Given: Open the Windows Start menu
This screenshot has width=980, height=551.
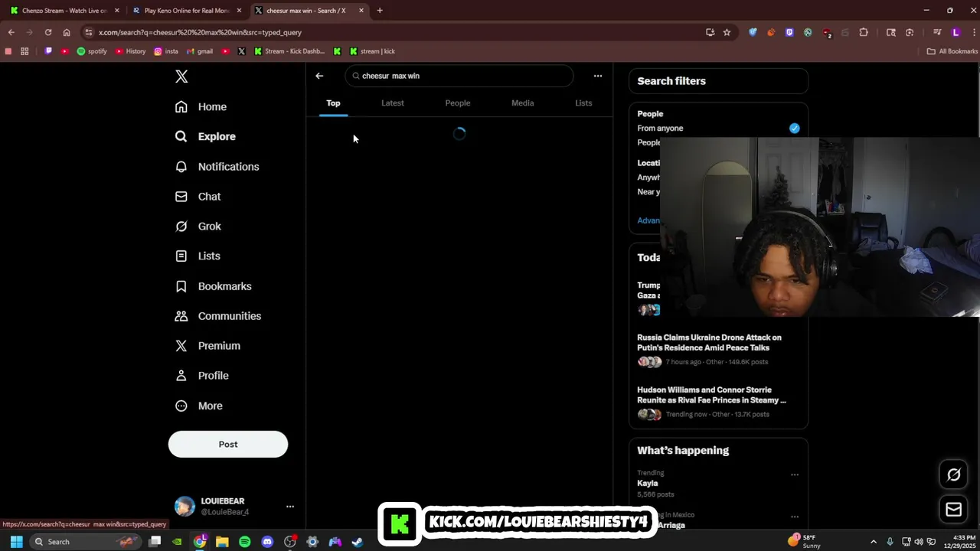Looking at the screenshot, I should pos(16,542).
